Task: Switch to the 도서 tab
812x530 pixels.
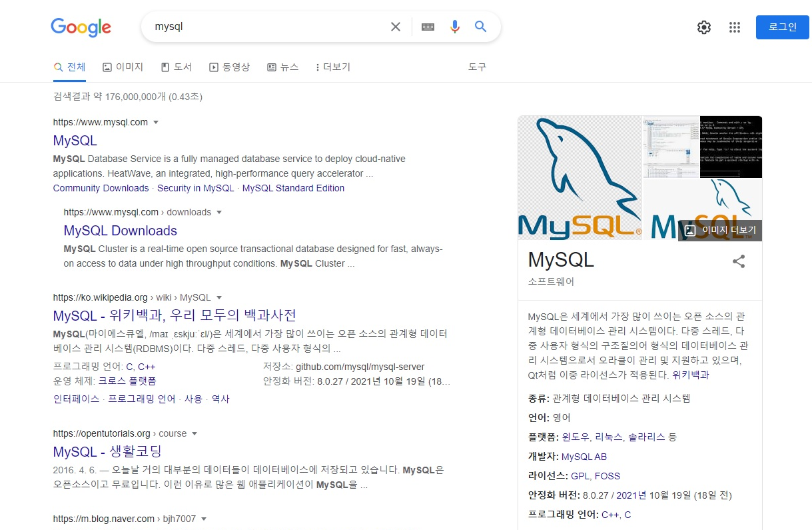Action: click(177, 67)
